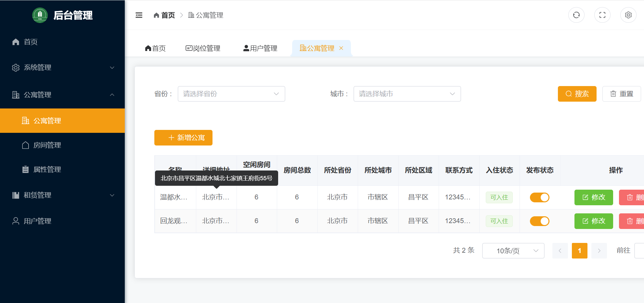
Task: Select highlighted 公寓管理 submenu item
Action: pyautogui.click(x=62, y=120)
